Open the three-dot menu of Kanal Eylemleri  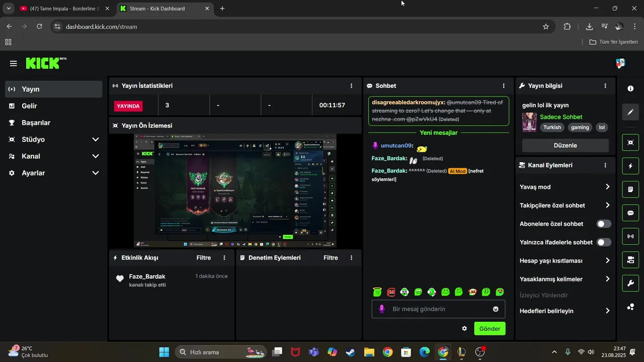pos(605,165)
